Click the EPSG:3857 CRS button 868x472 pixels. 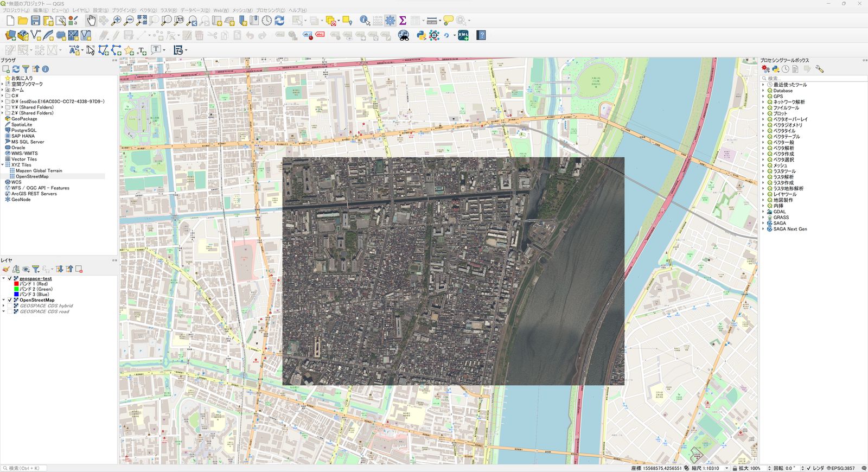[x=841, y=468]
